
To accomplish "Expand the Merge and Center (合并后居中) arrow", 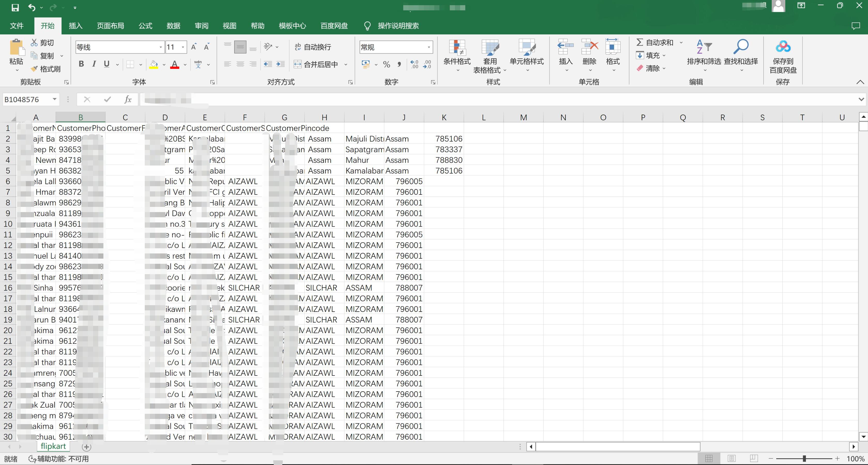I will point(346,64).
